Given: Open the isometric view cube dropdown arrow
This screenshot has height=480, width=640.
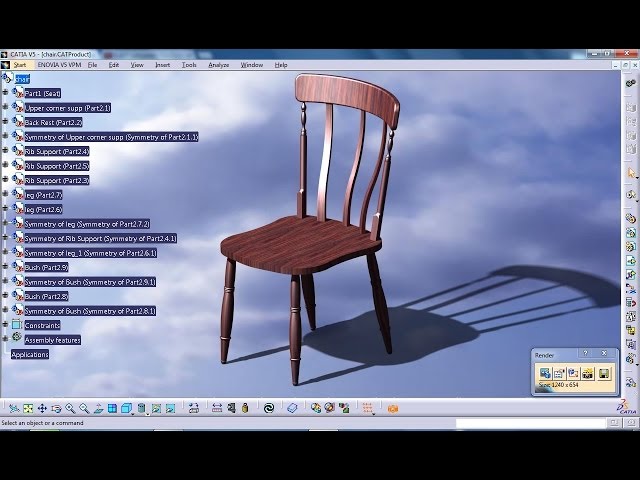Looking at the screenshot, I should pyautogui.click(x=133, y=413).
